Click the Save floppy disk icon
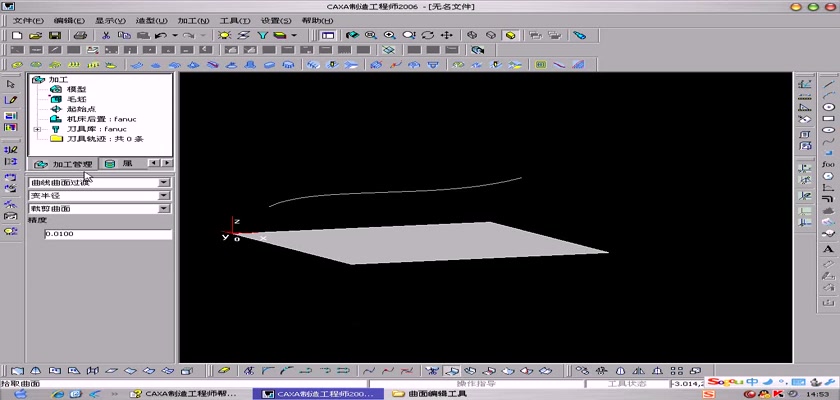The height and width of the screenshot is (400, 840). [x=55, y=35]
